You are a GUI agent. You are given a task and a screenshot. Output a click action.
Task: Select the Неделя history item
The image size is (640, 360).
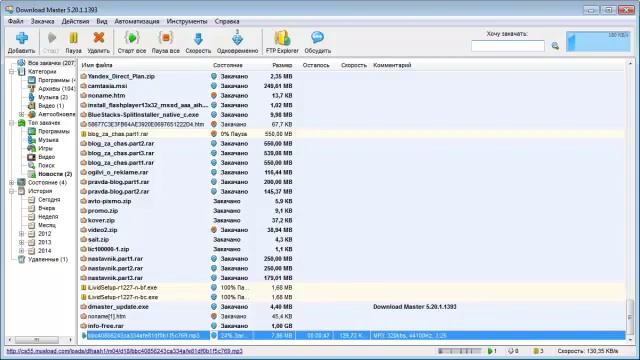(48, 217)
